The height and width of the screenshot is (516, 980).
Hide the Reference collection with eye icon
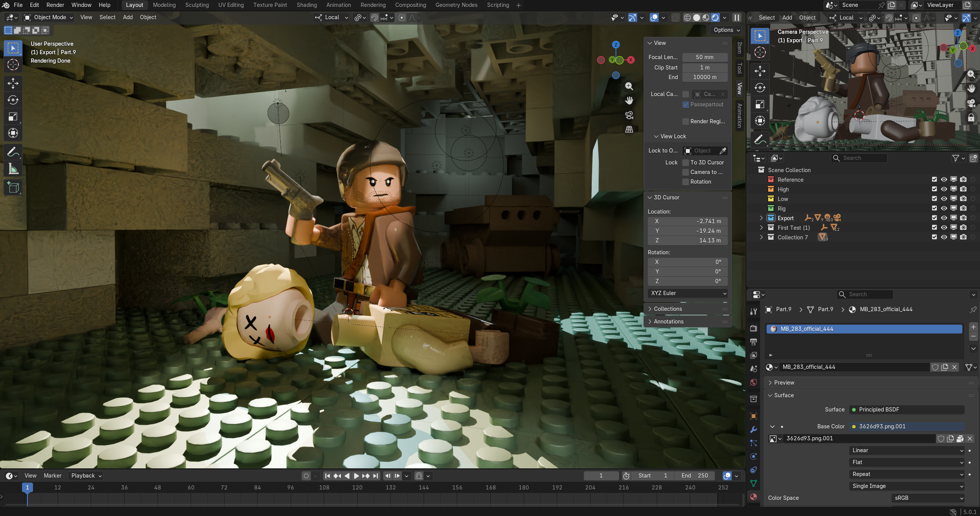(944, 179)
